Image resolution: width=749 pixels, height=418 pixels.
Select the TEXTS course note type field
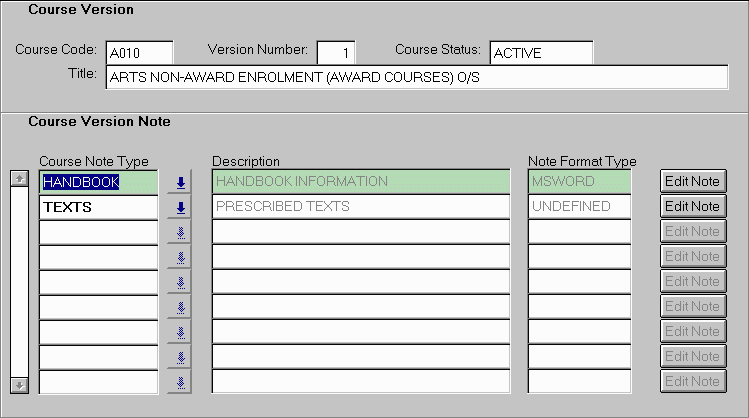pos(98,207)
